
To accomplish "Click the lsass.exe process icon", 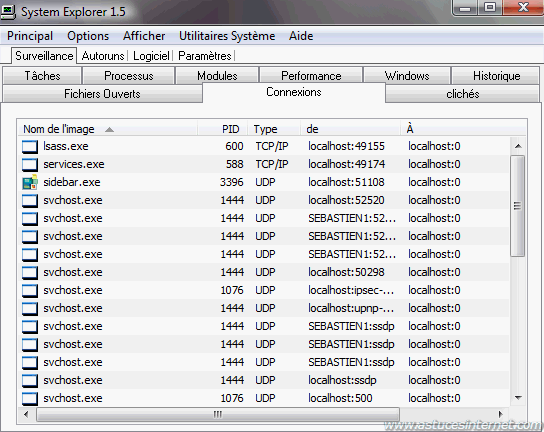I will (30, 147).
